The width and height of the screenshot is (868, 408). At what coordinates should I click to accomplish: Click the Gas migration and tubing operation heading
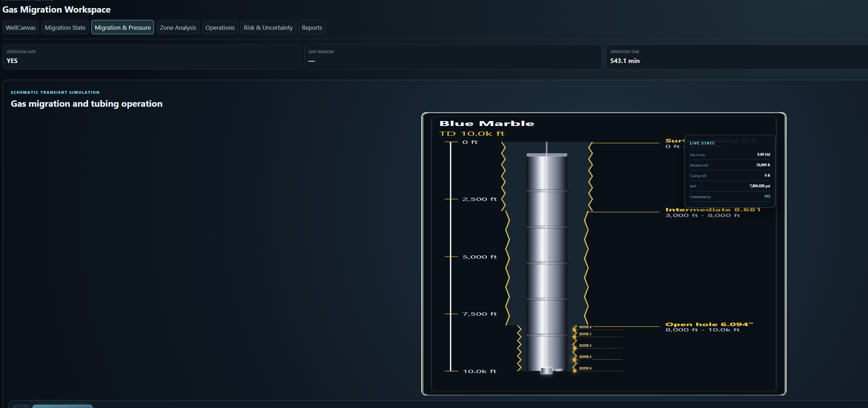tap(86, 104)
